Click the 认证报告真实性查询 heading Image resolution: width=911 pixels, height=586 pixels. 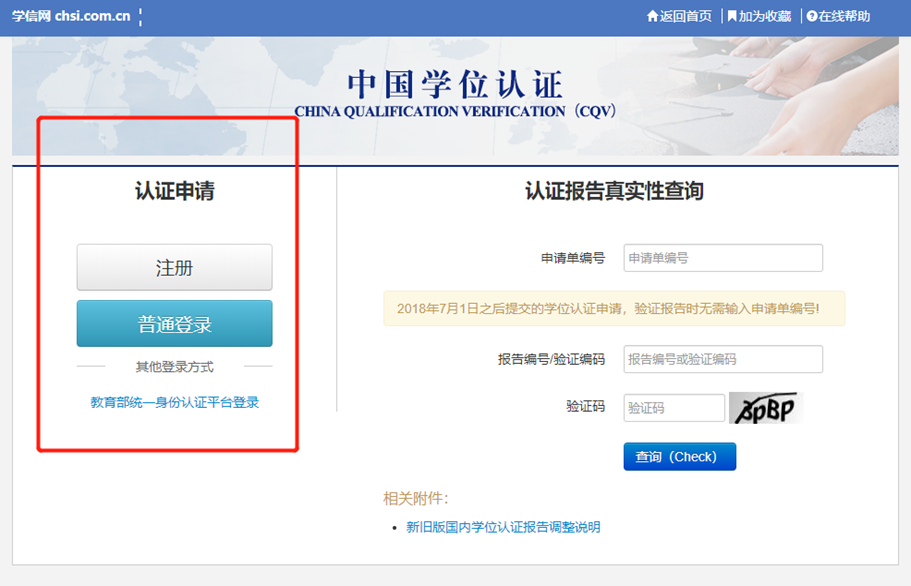(x=614, y=191)
